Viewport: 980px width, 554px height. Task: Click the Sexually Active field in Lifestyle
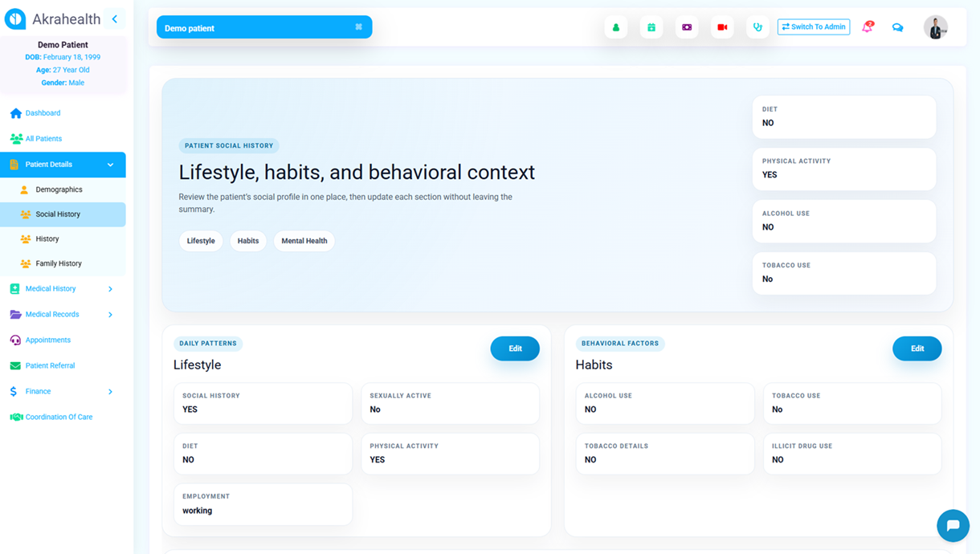click(x=450, y=403)
